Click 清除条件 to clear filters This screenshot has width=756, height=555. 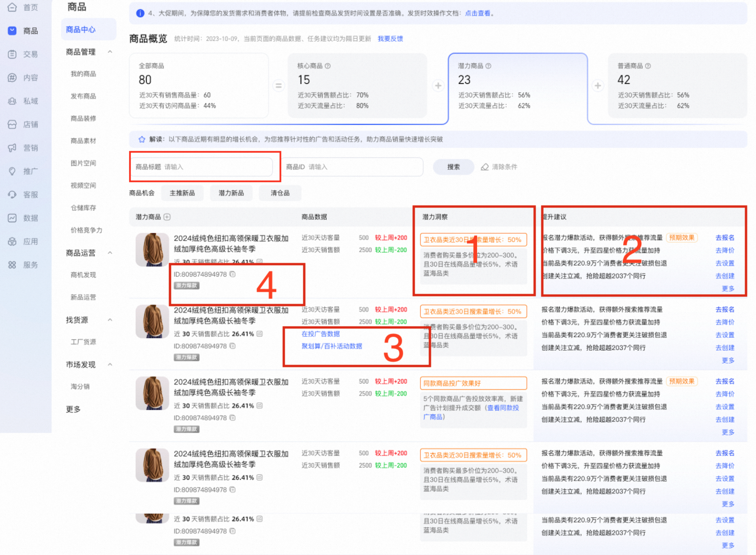tap(499, 167)
